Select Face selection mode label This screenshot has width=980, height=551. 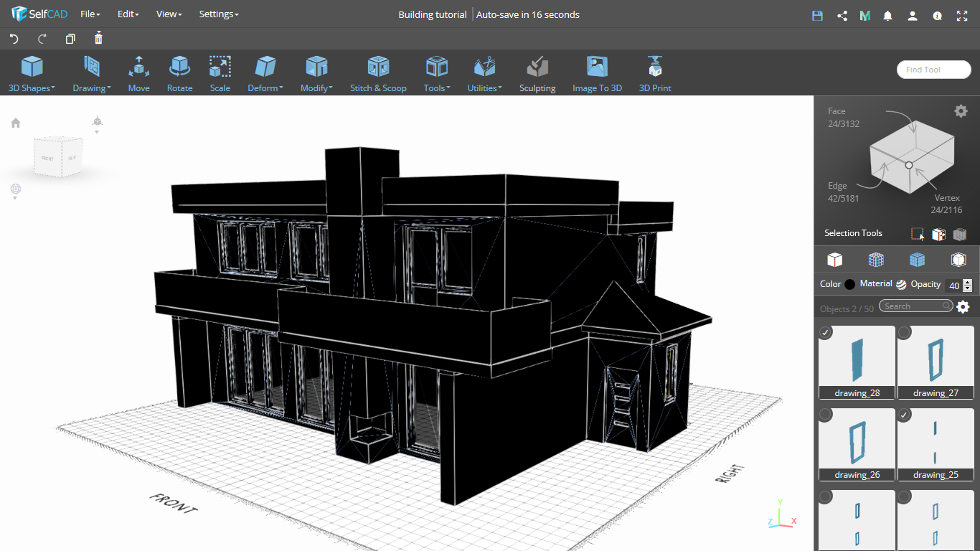click(x=837, y=111)
